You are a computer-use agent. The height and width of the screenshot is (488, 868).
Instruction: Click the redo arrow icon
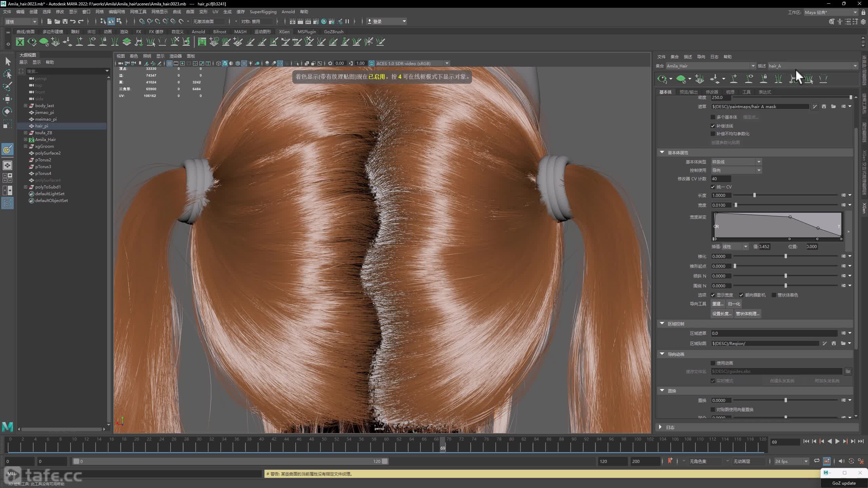point(81,21)
